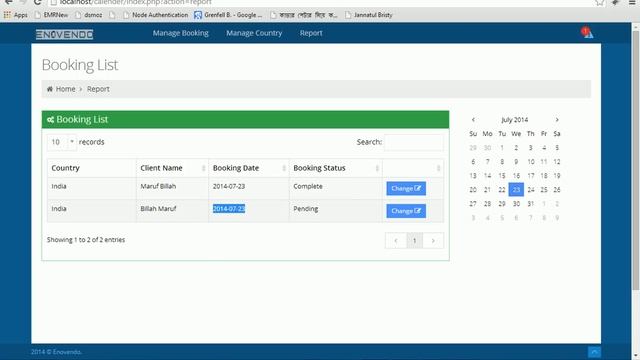
Task: Select page 1 in pagination
Action: 414,241
